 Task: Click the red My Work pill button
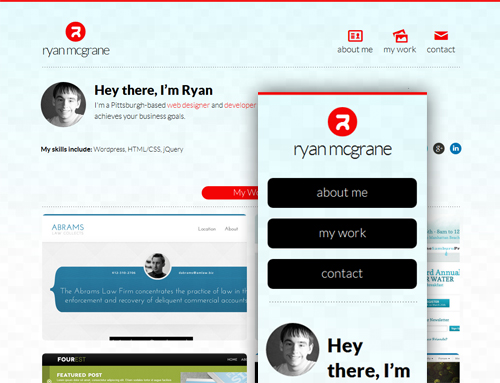[230, 193]
